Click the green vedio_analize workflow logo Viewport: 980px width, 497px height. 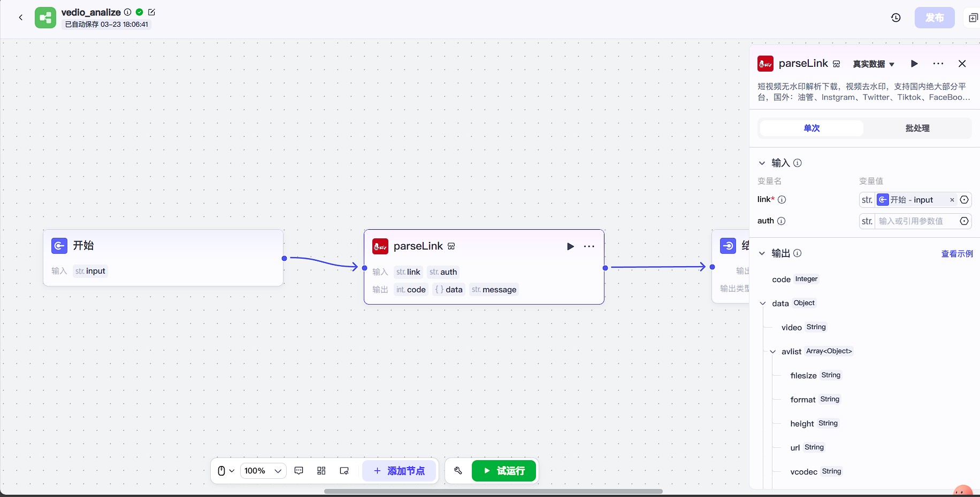click(x=45, y=18)
